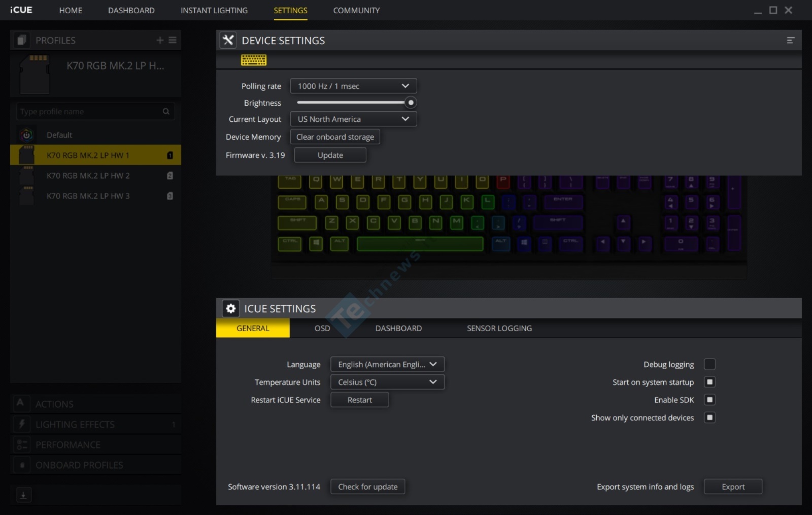Open the profiles list menu icon
The height and width of the screenshot is (515, 812).
[173, 40]
